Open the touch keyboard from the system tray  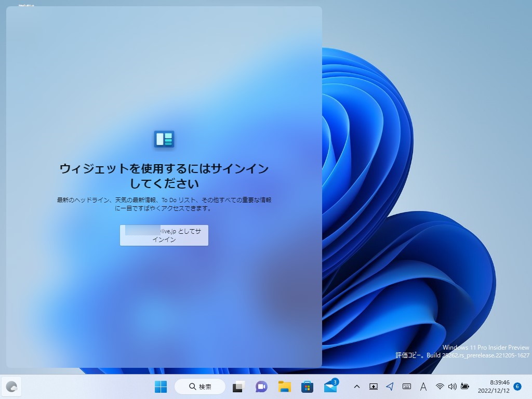coord(406,387)
